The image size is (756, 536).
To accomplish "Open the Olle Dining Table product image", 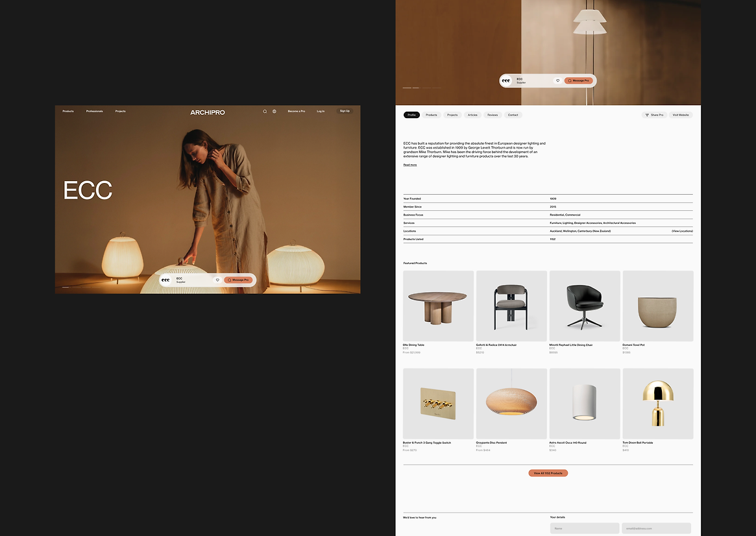I will click(x=438, y=306).
